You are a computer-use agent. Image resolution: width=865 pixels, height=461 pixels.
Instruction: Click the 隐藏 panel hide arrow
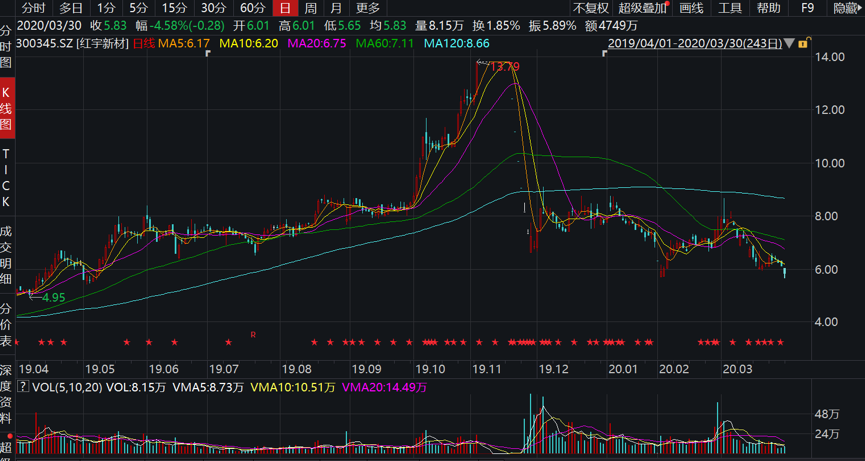coord(846,8)
